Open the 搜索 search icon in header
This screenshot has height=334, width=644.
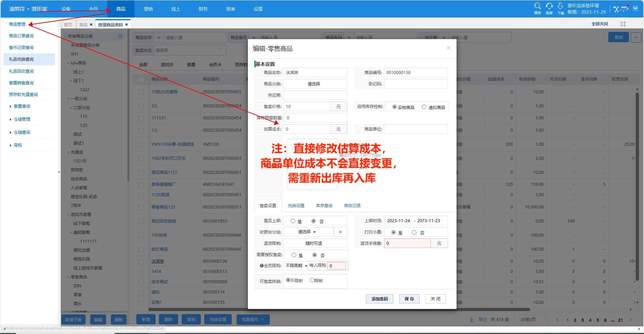pos(537,6)
